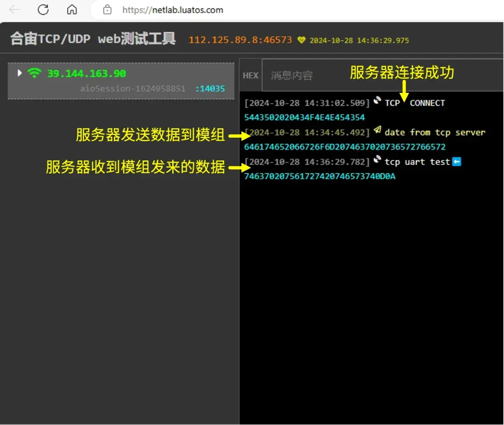Select hex data 5443502020434F4E4E454354
Image resolution: width=504 pixels, height=425 pixels.
coord(304,118)
